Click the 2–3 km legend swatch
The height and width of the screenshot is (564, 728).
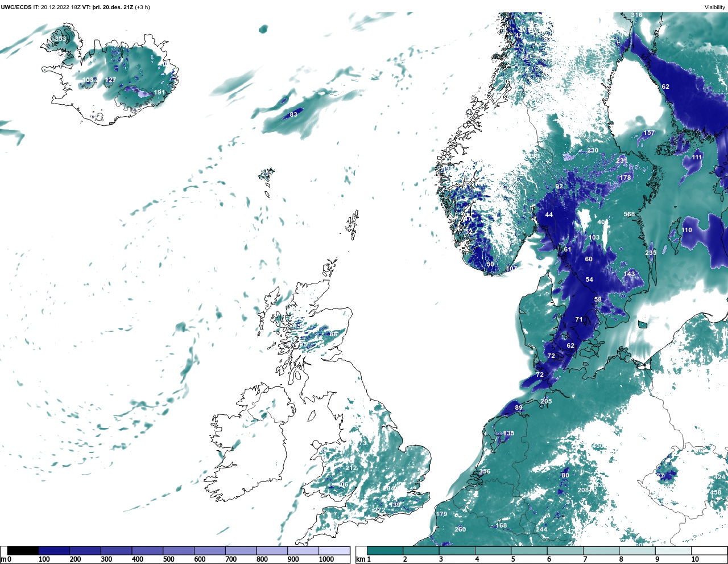click(421, 550)
